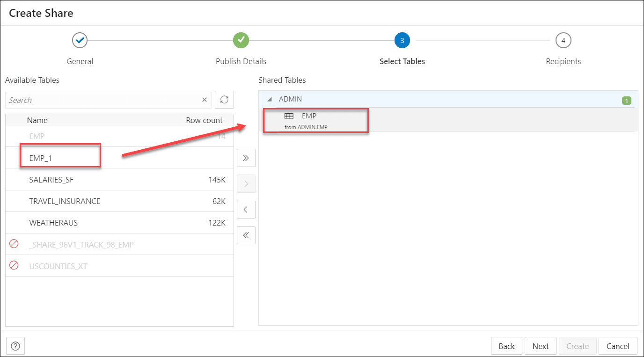Screen dimensions: 644x357
Task: Click the completed checkmark on the General step
Action: [80, 40]
